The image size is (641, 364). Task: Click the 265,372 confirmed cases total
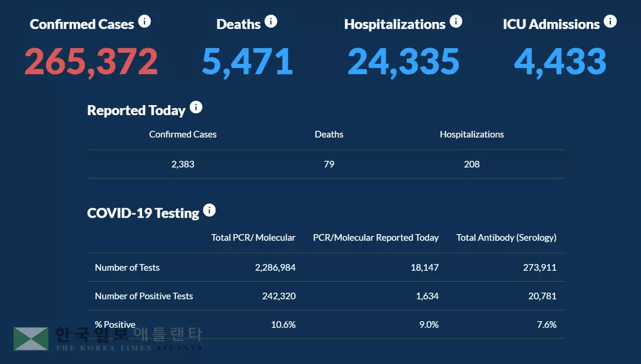(91, 61)
